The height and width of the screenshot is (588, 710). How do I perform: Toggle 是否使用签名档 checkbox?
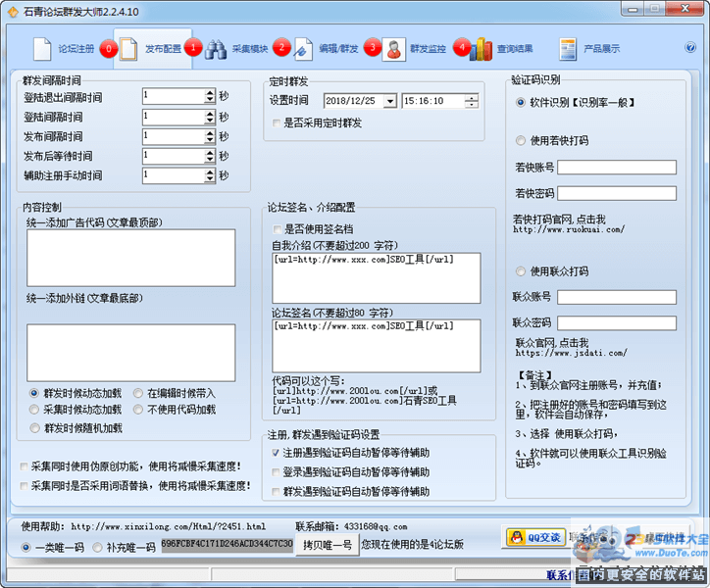point(277,228)
